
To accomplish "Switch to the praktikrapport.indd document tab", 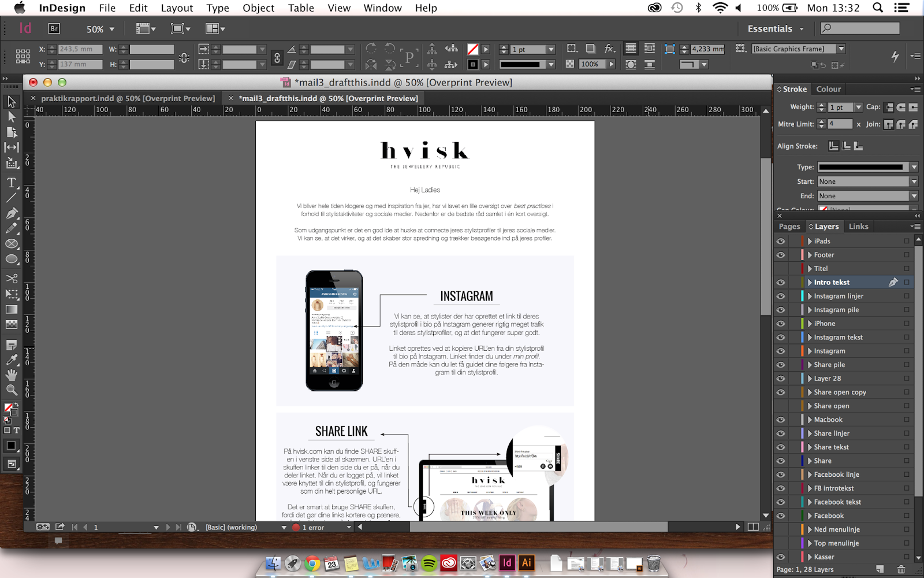I will tap(128, 98).
